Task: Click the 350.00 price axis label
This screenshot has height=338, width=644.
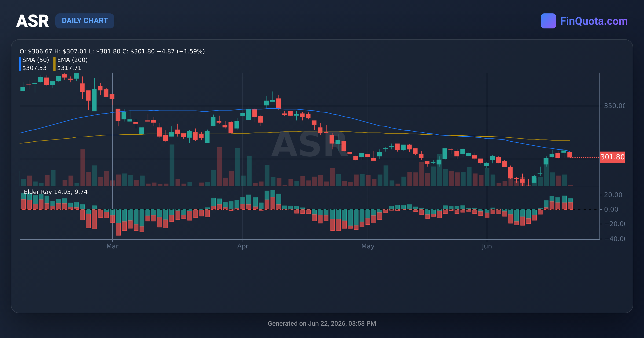Action: (x=614, y=106)
